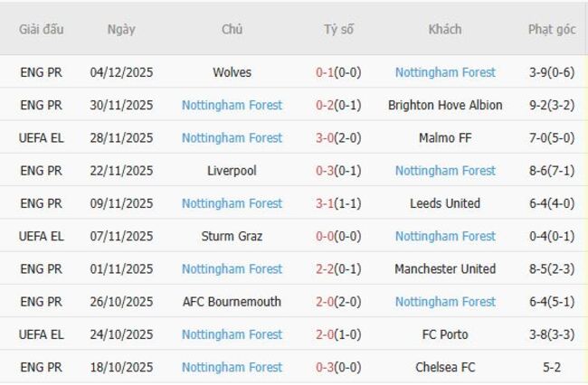Click the Wolves home team name
Image resolution: width=588 pixels, height=385 pixels.
[232, 72]
